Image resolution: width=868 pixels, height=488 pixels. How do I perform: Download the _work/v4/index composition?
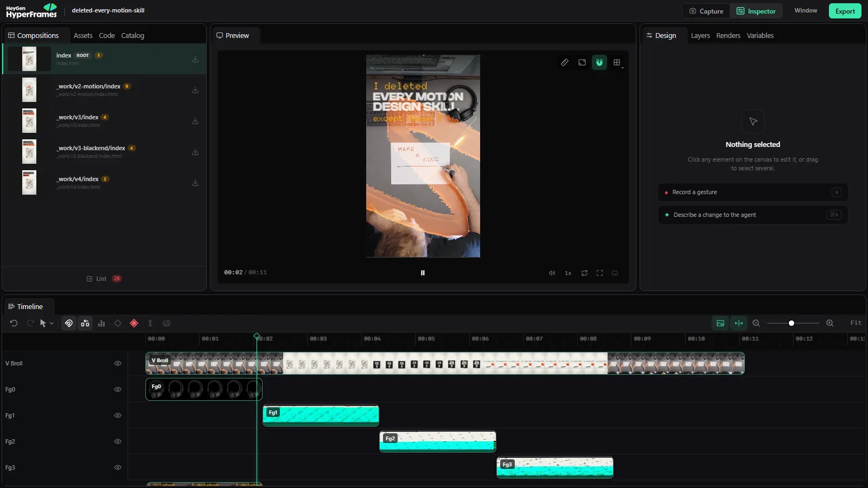coord(195,183)
